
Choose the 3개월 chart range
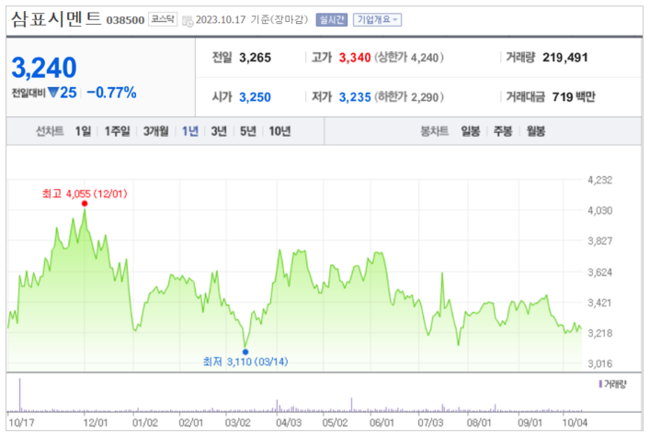[155, 131]
